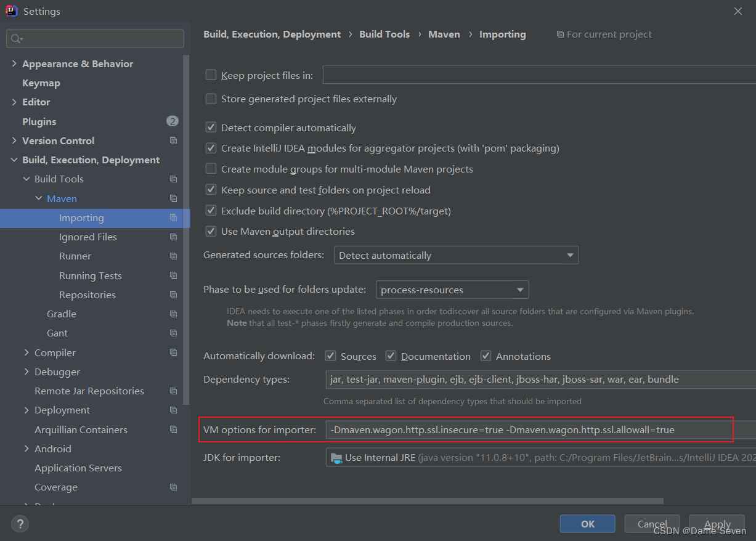
Task: Uncheck automatic download of Documentation
Action: [x=391, y=356]
